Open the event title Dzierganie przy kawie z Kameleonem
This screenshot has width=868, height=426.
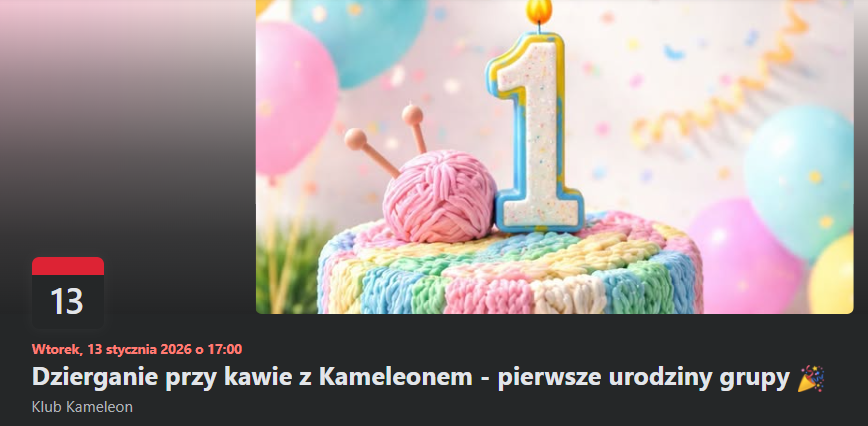[x=252, y=378]
